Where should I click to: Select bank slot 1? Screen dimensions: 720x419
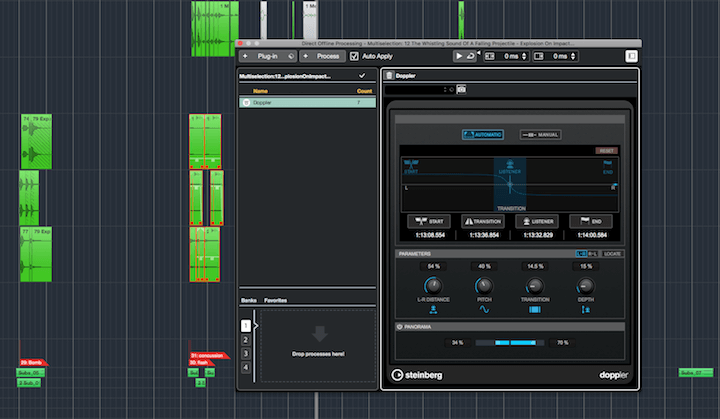coord(246,326)
